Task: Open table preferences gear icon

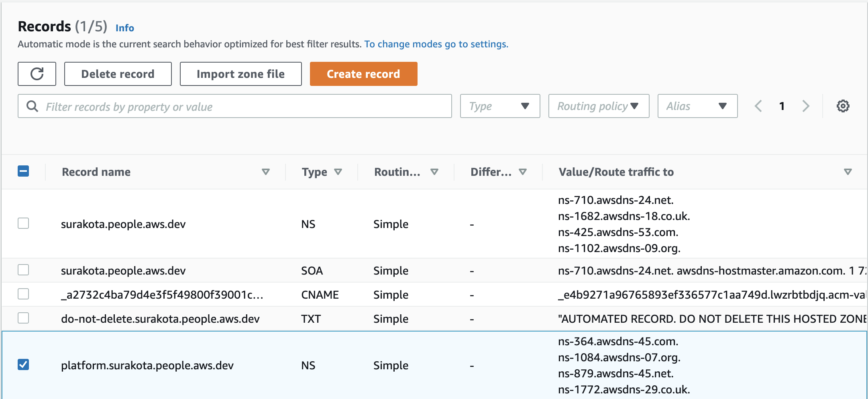Action: [843, 106]
